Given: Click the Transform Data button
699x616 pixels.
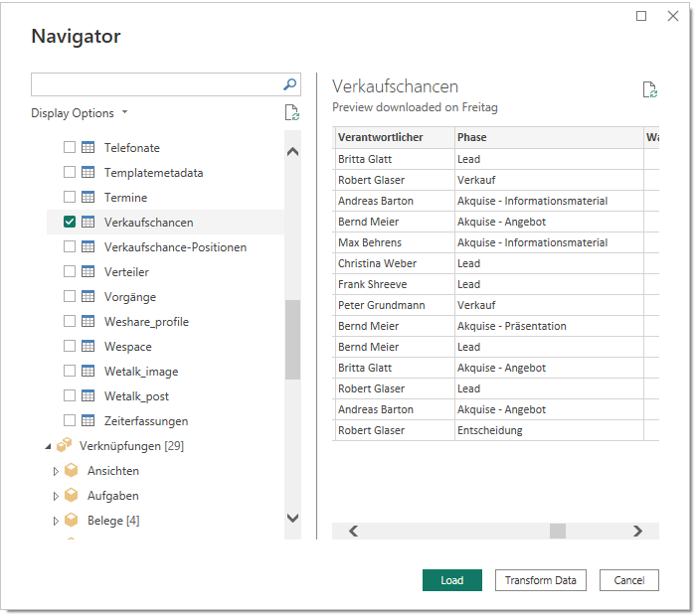Looking at the screenshot, I should (x=540, y=580).
